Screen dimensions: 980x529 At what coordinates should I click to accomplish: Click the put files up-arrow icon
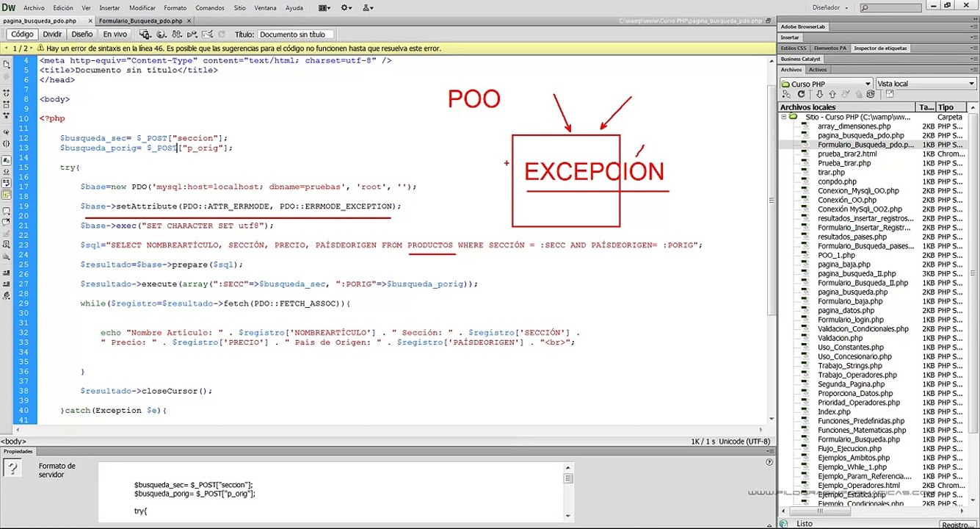click(x=832, y=94)
